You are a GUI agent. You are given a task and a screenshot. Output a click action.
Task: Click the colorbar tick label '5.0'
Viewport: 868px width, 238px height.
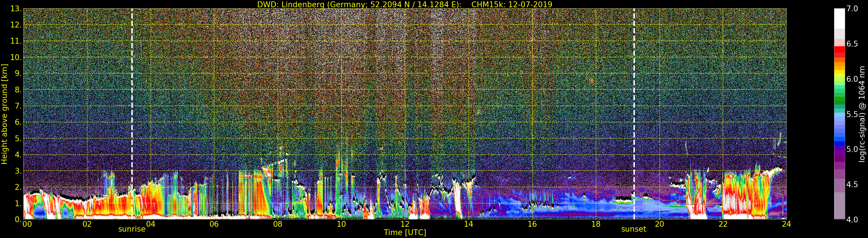pos(852,149)
